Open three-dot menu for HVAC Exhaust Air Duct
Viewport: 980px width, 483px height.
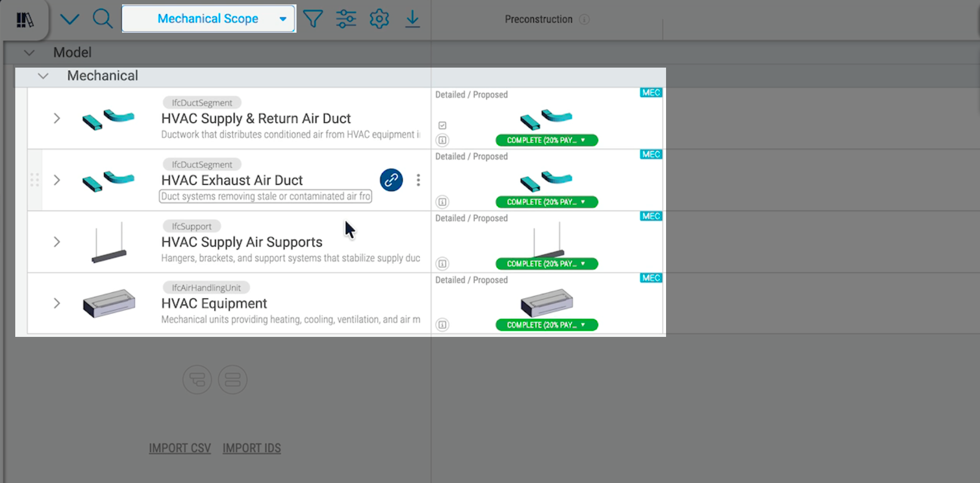(418, 180)
